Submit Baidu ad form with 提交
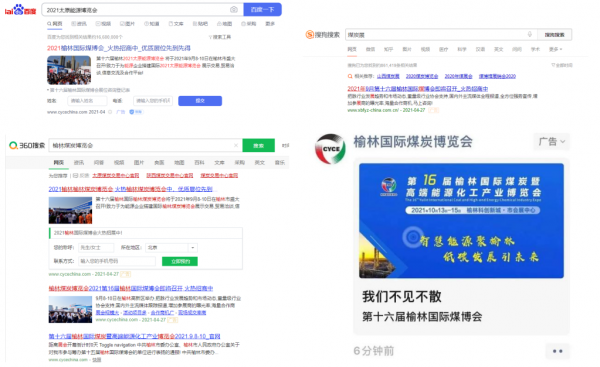 click(x=200, y=101)
